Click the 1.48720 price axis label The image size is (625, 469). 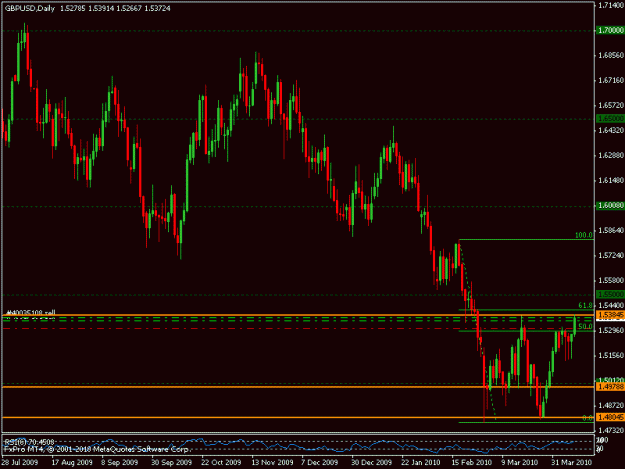click(x=611, y=406)
